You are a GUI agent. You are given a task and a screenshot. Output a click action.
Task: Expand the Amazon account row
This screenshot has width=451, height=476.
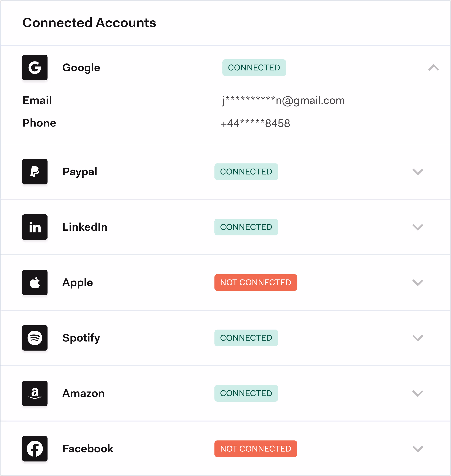click(418, 393)
